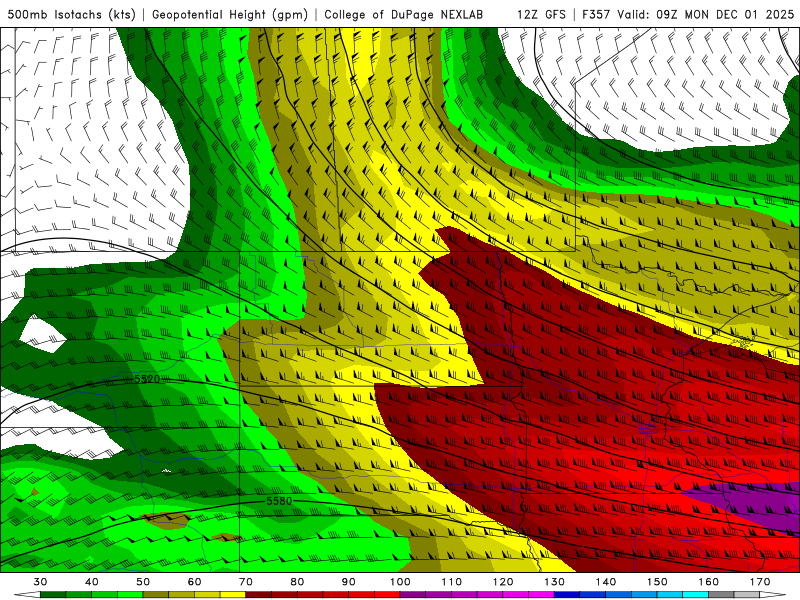Select the dark blue swatch starting at 130
Viewport: 800px width, 600px height.
pyautogui.click(x=567, y=594)
